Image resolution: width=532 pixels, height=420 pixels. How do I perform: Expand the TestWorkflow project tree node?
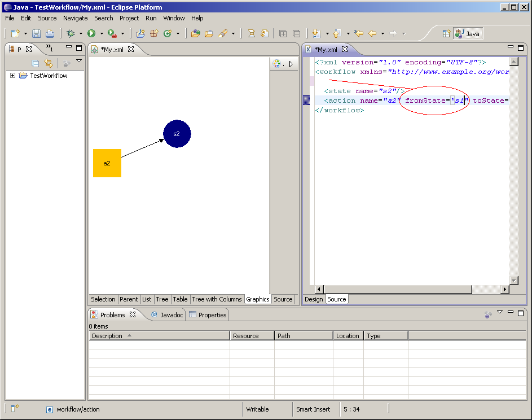tap(13, 76)
